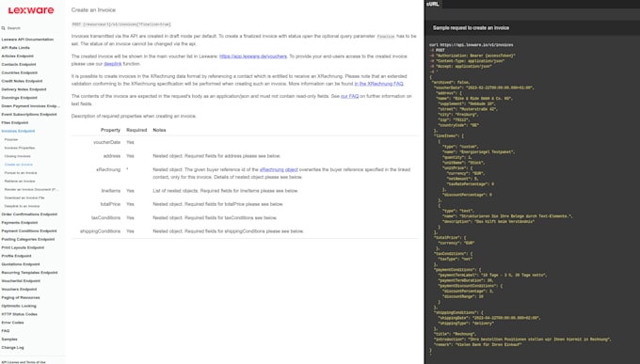Open Articles Endpoint in sidebar
The height and width of the screenshot is (364, 640).
[18, 55]
